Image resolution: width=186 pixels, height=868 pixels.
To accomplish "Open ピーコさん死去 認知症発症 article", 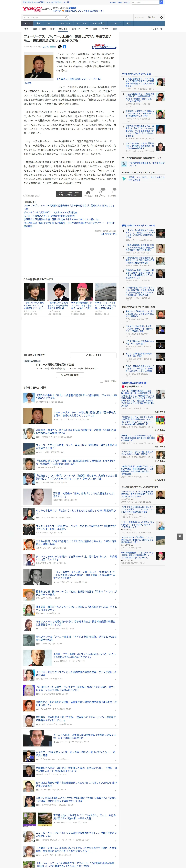I will tap(84, 736).
